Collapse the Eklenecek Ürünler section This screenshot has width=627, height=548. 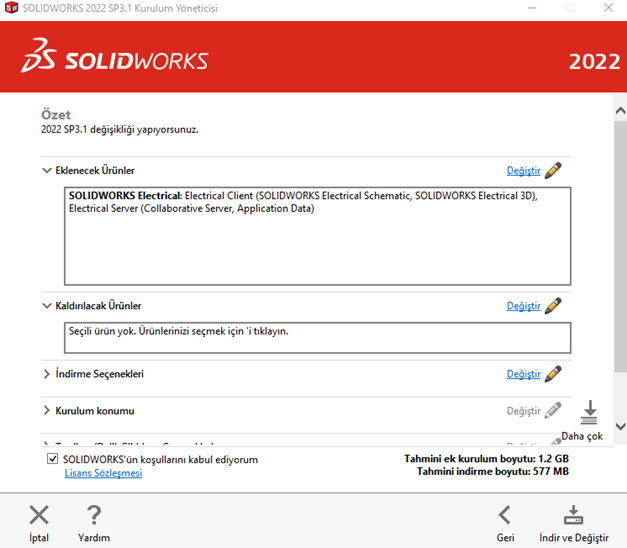47,171
